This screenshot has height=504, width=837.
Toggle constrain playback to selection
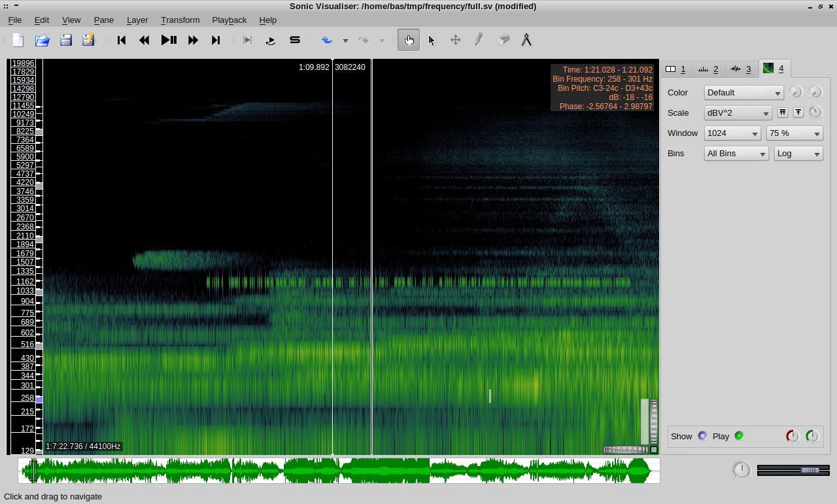[x=247, y=40]
